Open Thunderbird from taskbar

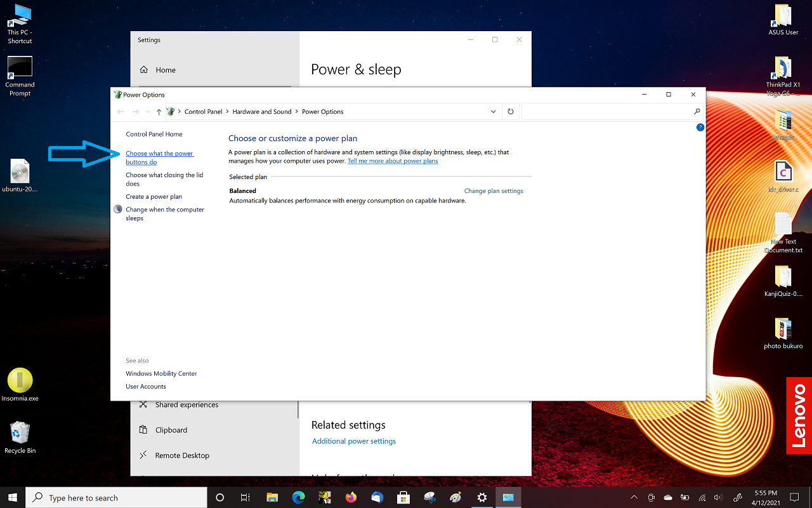click(377, 497)
